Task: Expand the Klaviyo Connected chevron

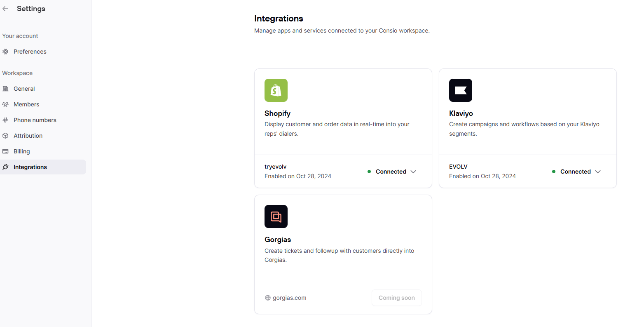Action: pos(598,172)
